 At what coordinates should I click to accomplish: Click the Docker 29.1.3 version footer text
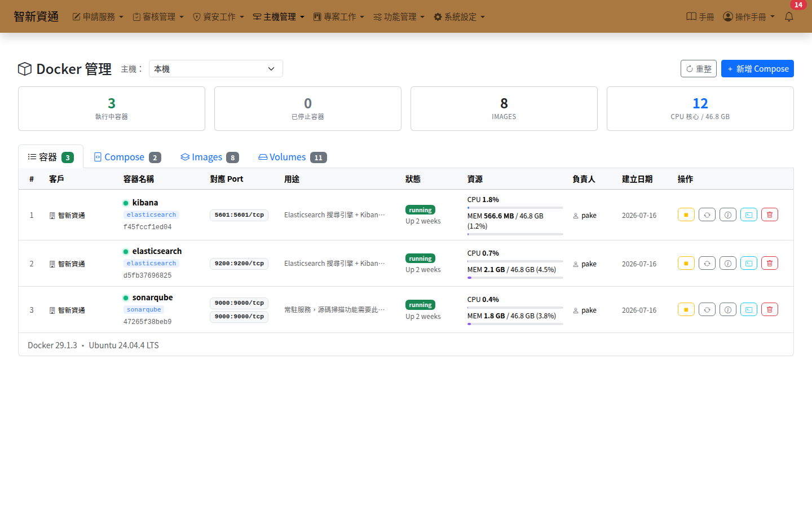52,345
